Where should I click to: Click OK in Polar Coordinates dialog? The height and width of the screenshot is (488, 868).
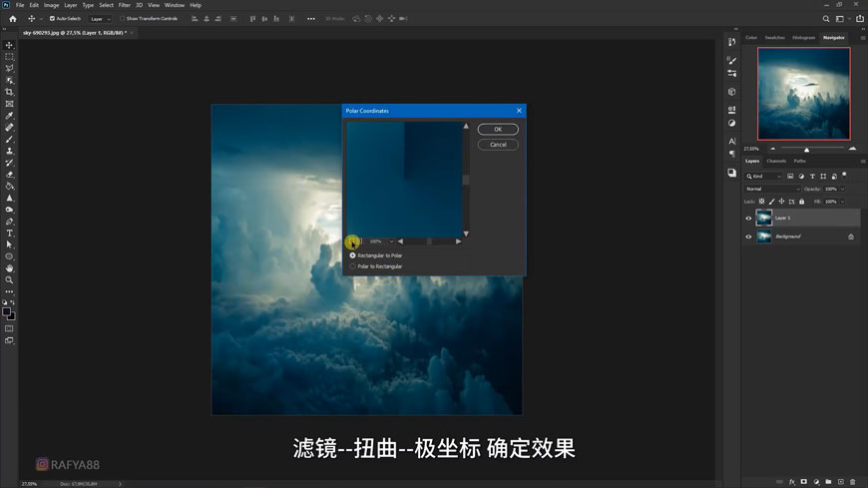point(498,130)
